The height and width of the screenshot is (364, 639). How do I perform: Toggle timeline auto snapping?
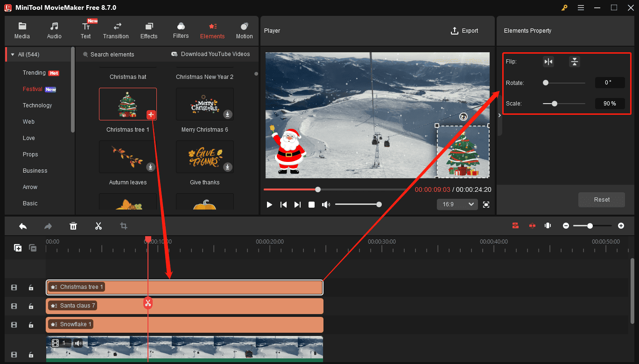[515, 225]
